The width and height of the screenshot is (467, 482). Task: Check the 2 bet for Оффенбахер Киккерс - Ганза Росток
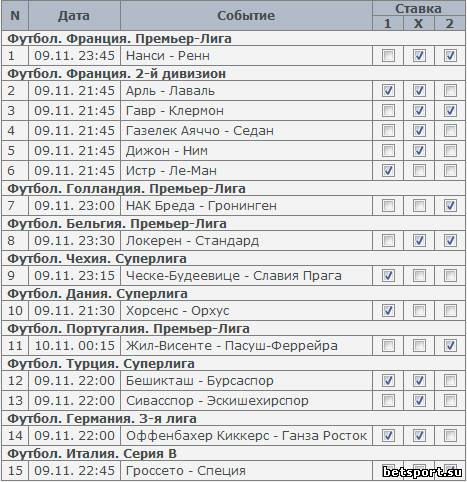tap(450, 436)
